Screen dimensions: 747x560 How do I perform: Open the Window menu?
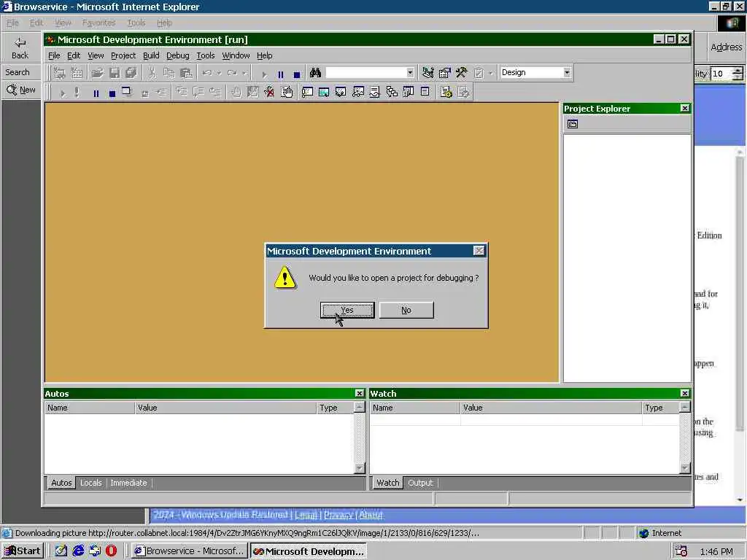[236, 55]
